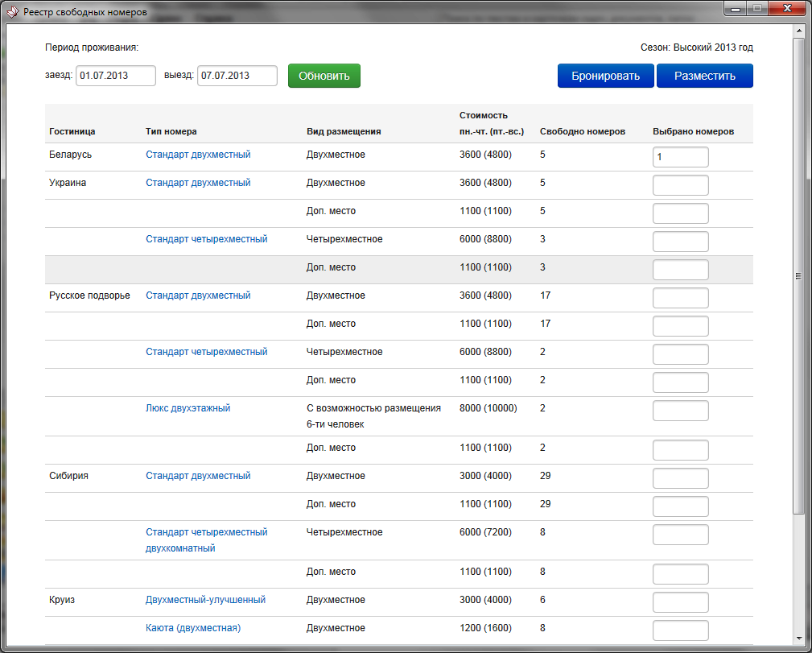Click the price 8000 (10000)

(488, 408)
